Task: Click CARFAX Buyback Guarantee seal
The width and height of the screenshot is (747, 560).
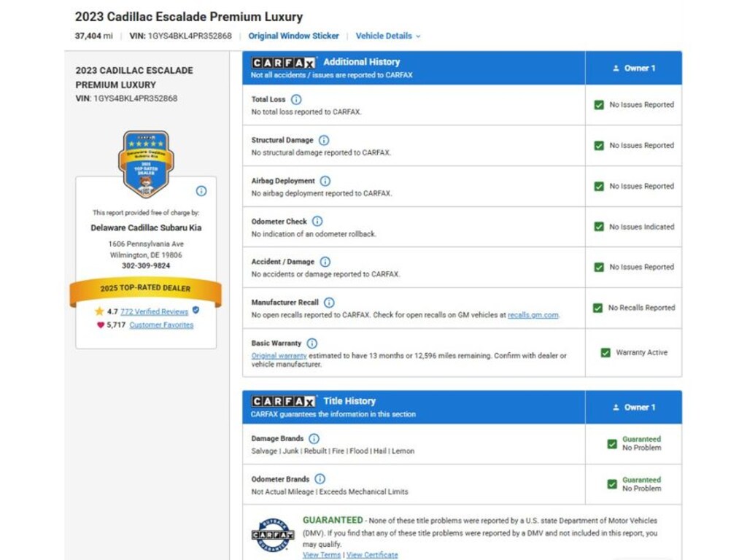Action: point(273,534)
